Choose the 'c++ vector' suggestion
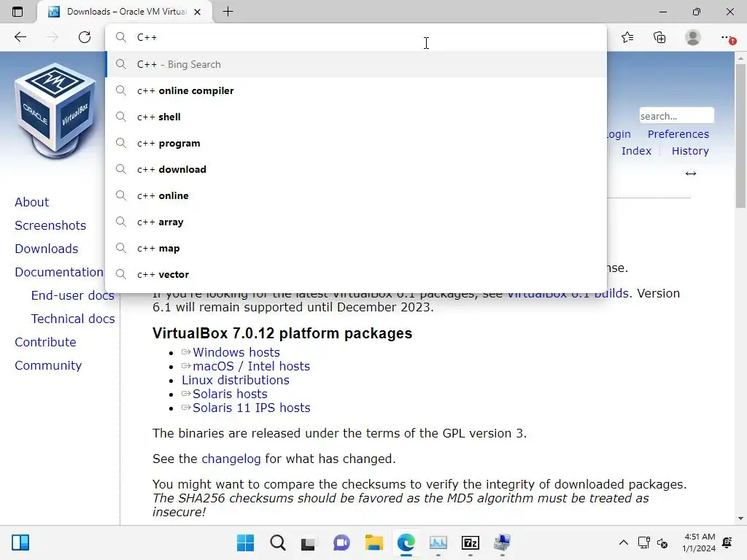 [356, 274]
